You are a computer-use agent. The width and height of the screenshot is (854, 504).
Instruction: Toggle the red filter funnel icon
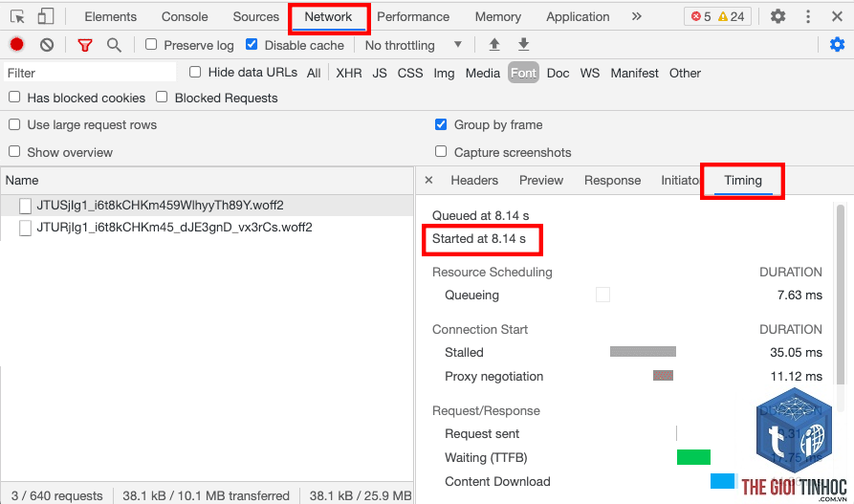click(x=85, y=45)
